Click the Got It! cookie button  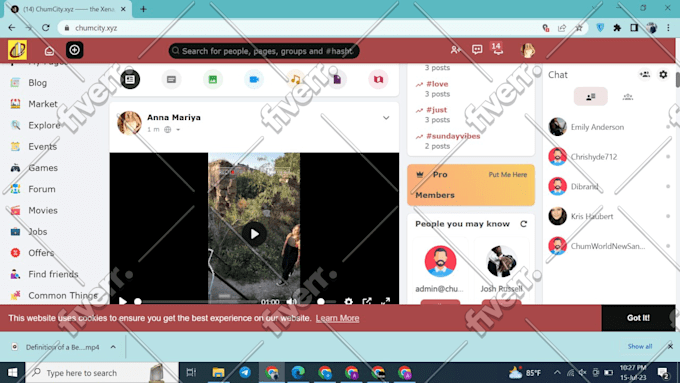point(638,318)
